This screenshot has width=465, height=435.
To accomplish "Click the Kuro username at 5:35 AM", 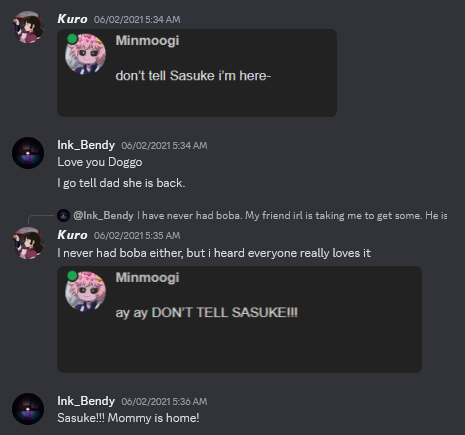I will 72,235.
